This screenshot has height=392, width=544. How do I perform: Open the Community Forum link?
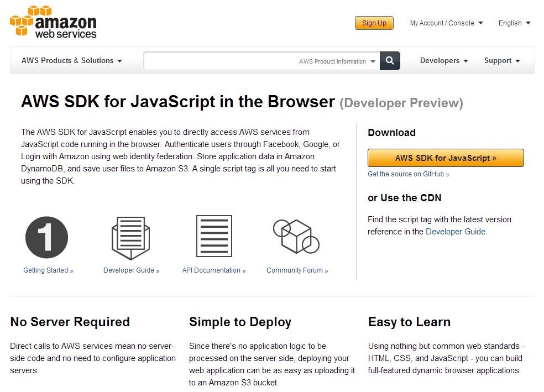pyautogui.click(x=297, y=270)
